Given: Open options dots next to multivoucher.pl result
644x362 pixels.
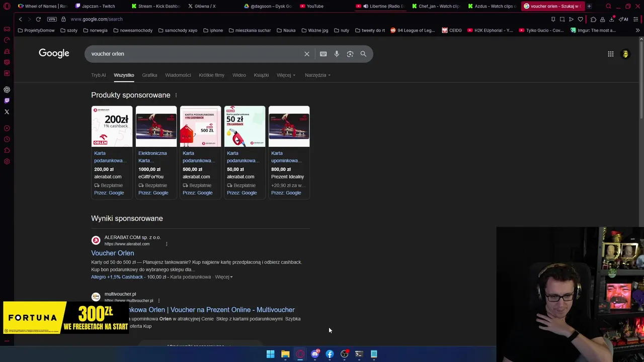Looking at the screenshot, I should point(158,301).
